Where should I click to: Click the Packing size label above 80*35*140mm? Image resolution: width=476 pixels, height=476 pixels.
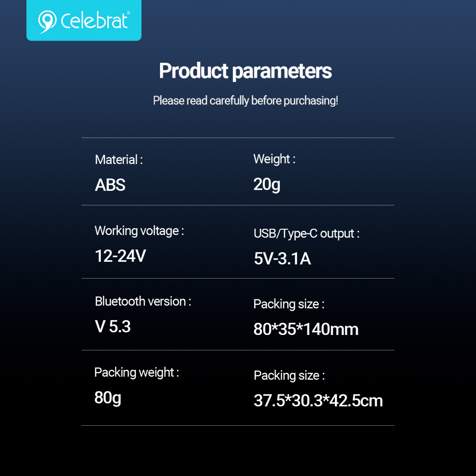click(289, 304)
